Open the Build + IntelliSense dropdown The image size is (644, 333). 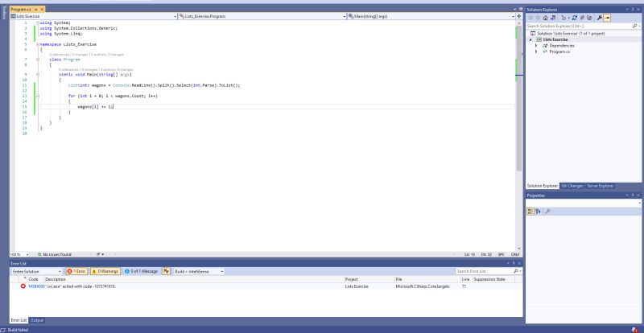tap(199, 271)
